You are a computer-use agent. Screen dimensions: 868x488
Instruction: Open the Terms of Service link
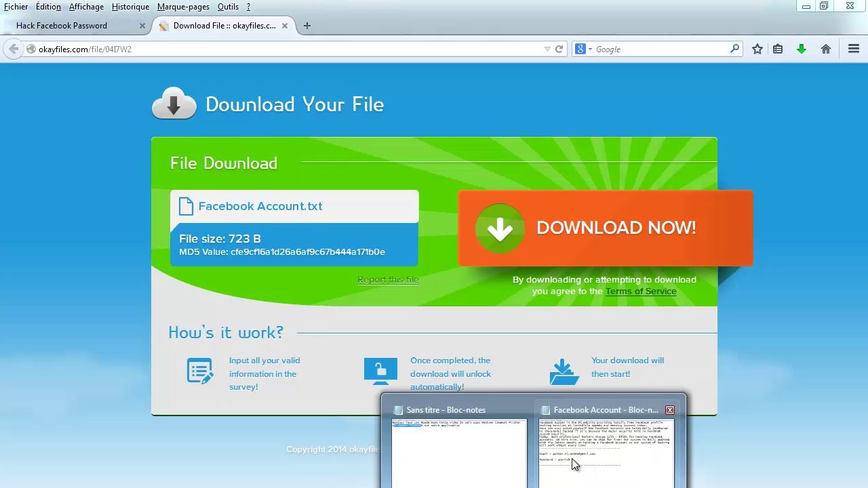[641, 291]
